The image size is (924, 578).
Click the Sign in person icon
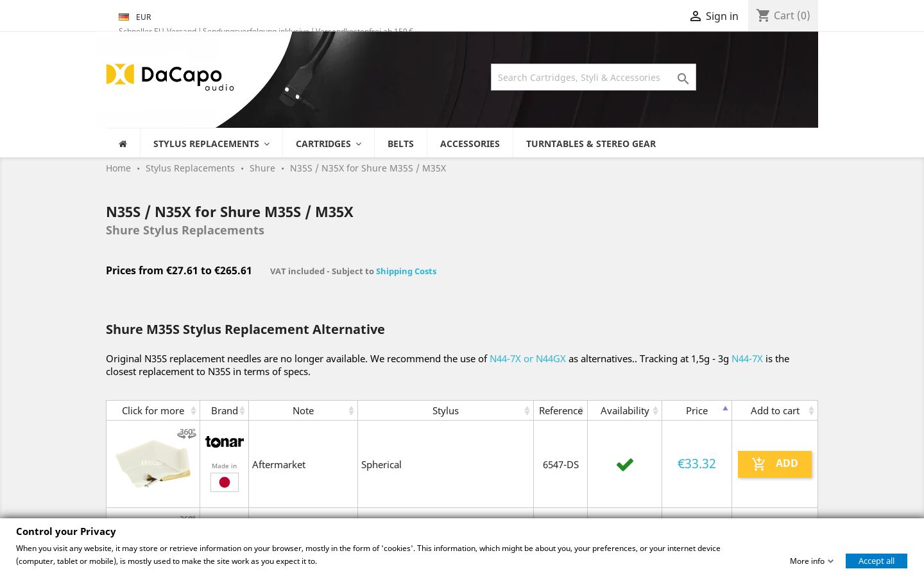(x=696, y=16)
